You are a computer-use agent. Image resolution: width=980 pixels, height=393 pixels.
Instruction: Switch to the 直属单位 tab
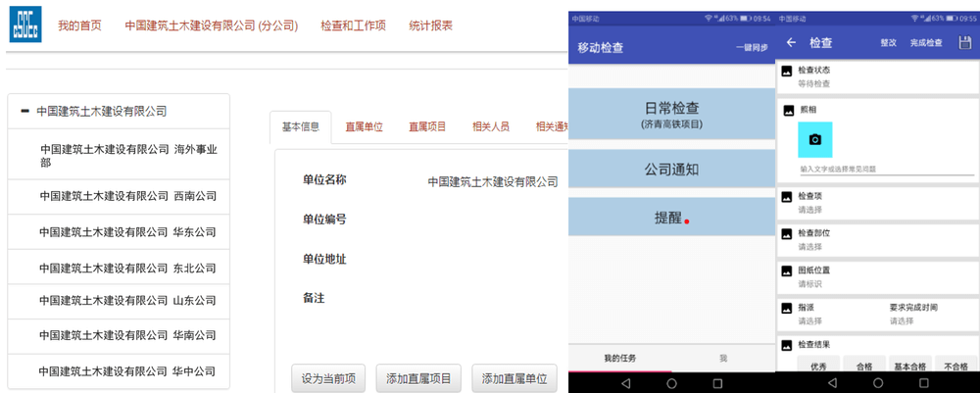pyautogui.click(x=365, y=126)
